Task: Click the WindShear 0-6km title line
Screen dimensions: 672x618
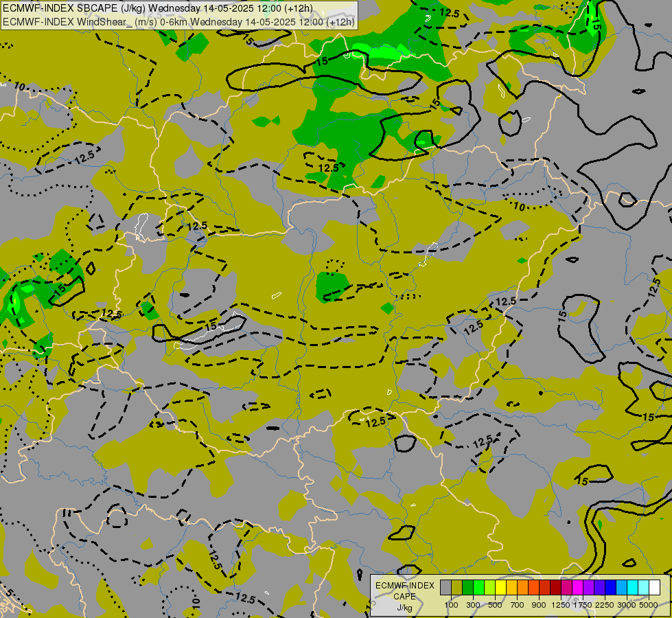Action: click(x=178, y=22)
